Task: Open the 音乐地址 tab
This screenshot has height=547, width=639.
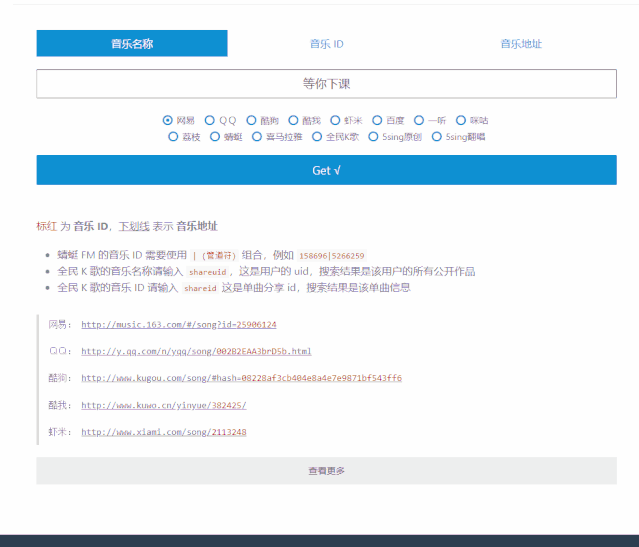Action: (x=521, y=44)
